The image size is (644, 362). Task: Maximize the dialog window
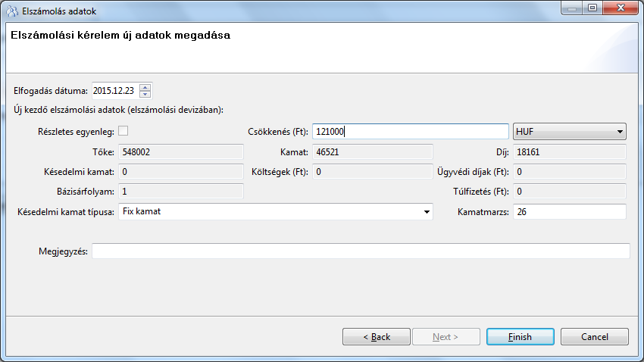[592, 8]
